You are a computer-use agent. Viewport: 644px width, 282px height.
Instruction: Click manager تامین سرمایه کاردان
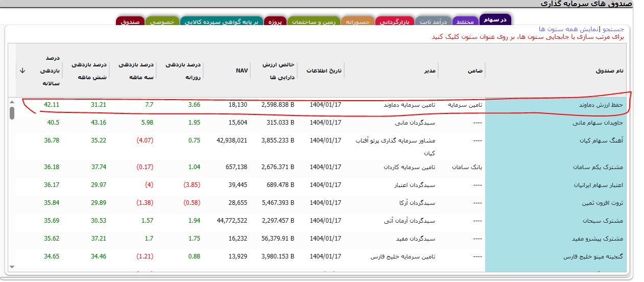click(410, 167)
